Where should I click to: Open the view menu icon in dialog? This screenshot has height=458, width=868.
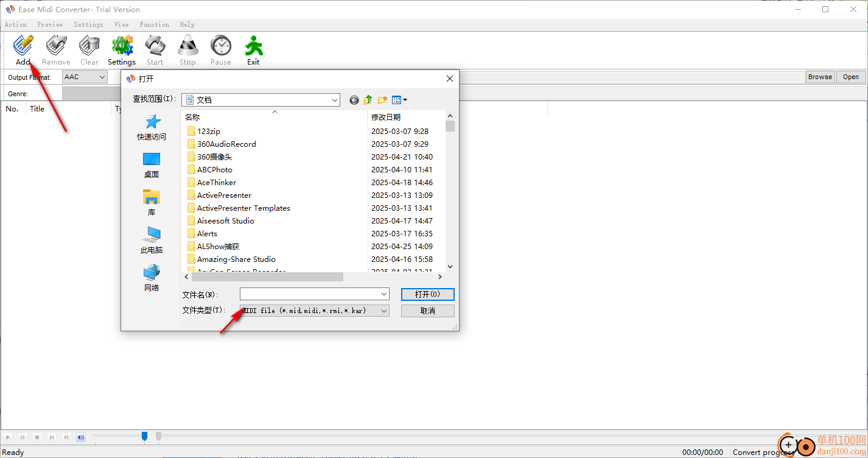point(399,100)
